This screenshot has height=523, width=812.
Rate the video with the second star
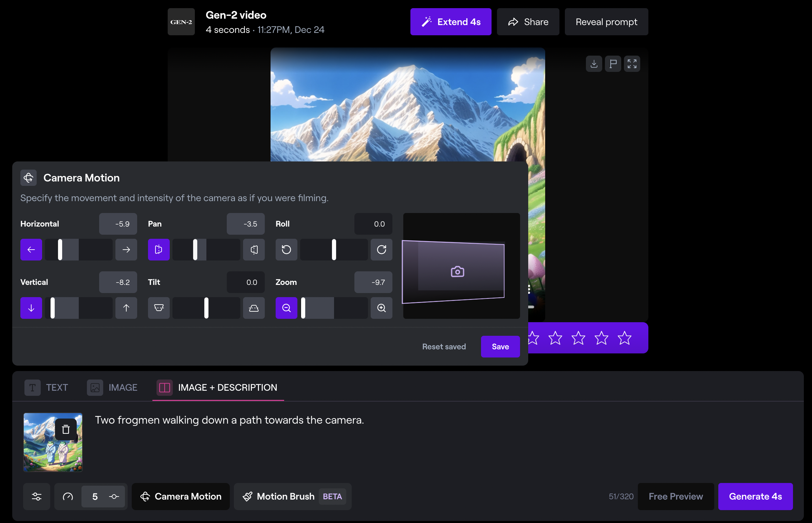pyautogui.click(x=555, y=338)
